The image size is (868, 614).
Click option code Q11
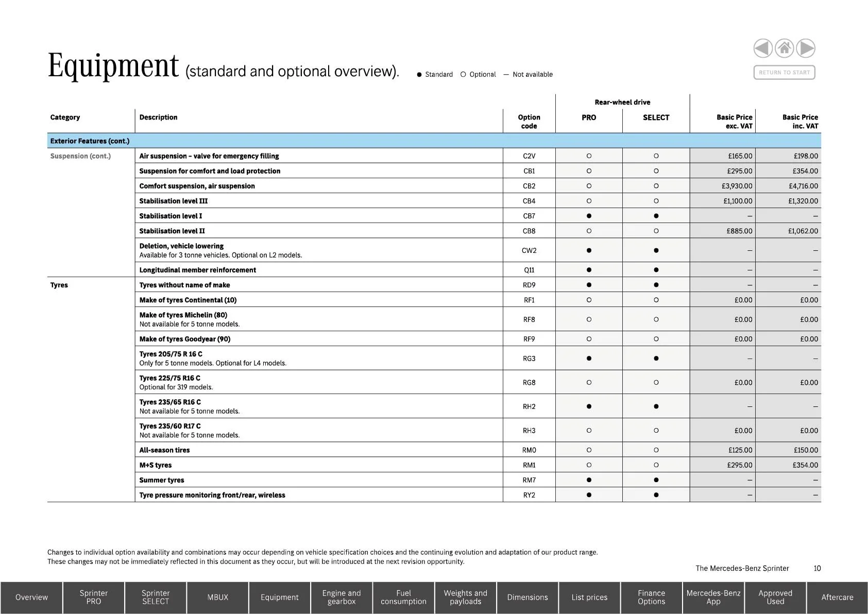pos(529,270)
